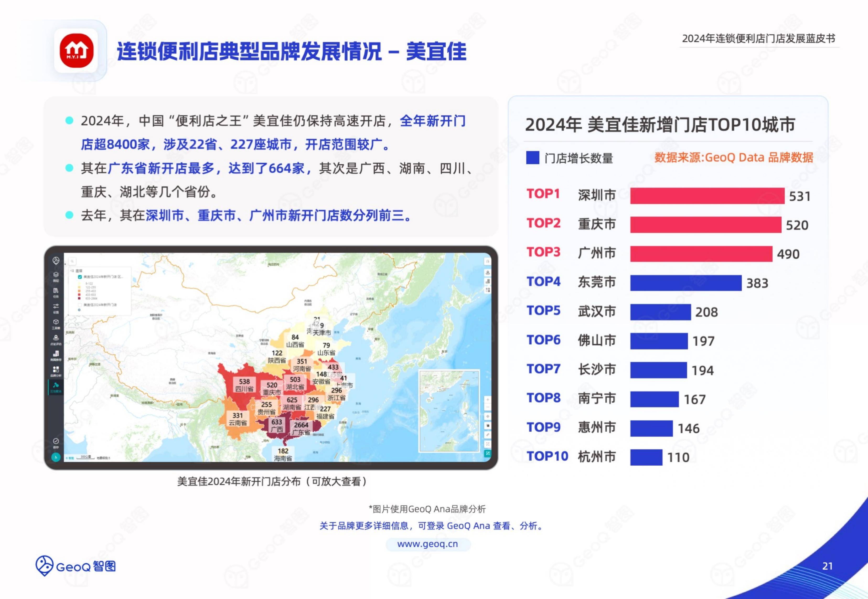The width and height of the screenshot is (868, 599).
Task: Click the teal highlighted bottom-right map button
Action: pos(487,453)
